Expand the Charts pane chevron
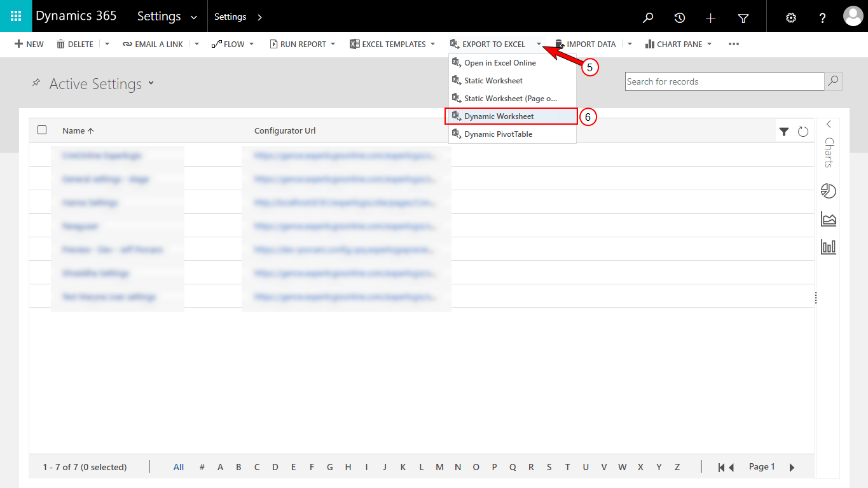This screenshot has width=868, height=488. [x=829, y=125]
